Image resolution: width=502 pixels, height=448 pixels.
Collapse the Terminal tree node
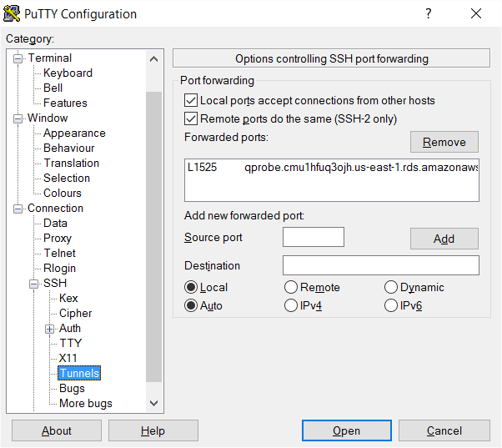click(18, 59)
